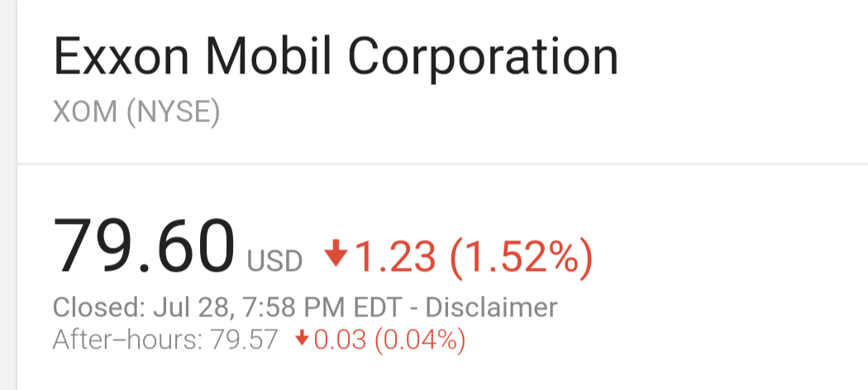The height and width of the screenshot is (390, 868).
Task: Click the 1.52% percentage change
Action: pyautogui.click(x=522, y=257)
